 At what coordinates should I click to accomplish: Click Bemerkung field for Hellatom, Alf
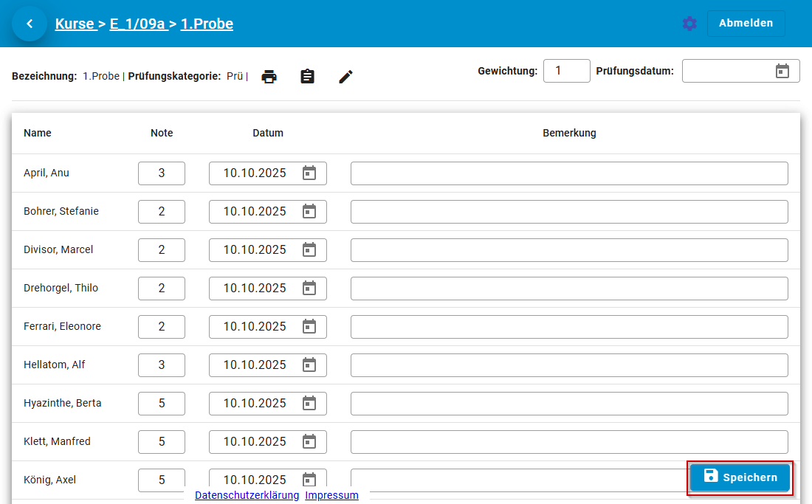tap(568, 365)
